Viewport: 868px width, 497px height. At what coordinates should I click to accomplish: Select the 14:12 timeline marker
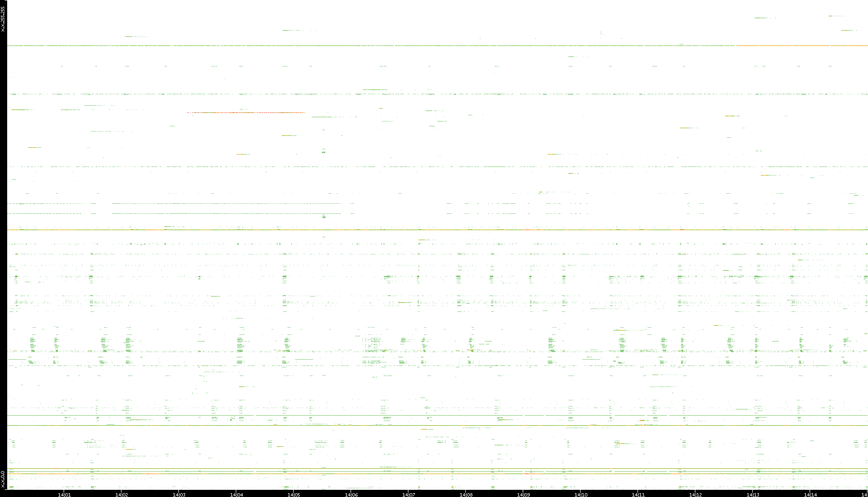(x=695, y=495)
